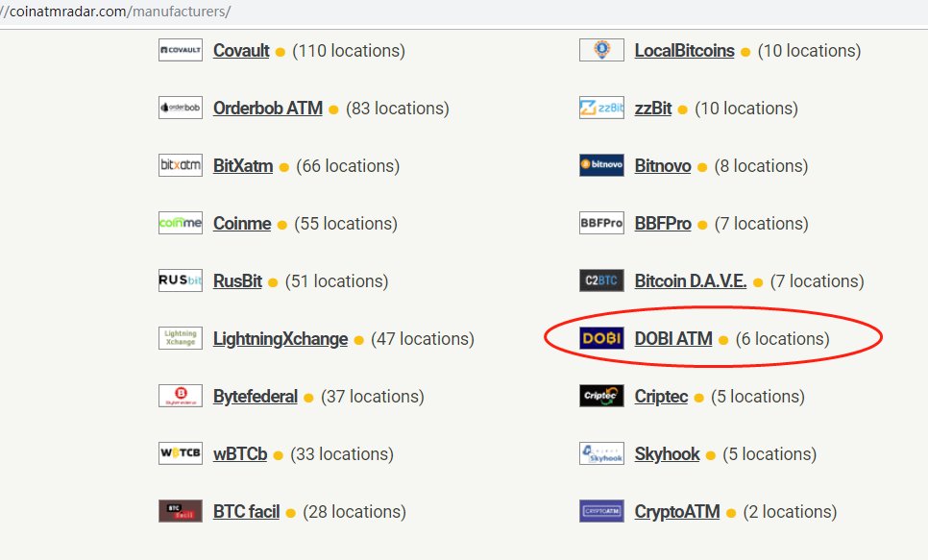Click the Covault logo icon

(181, 50)
